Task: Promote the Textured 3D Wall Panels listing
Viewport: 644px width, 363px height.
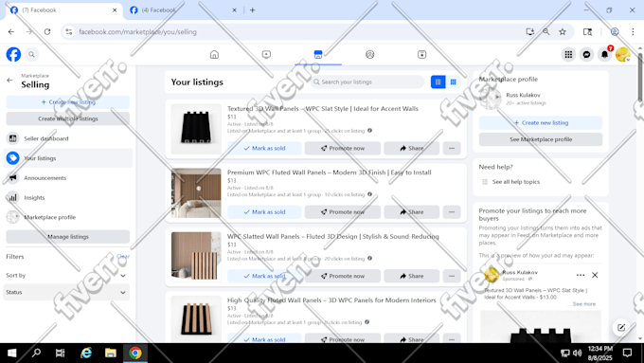Action: pos(343,149)
